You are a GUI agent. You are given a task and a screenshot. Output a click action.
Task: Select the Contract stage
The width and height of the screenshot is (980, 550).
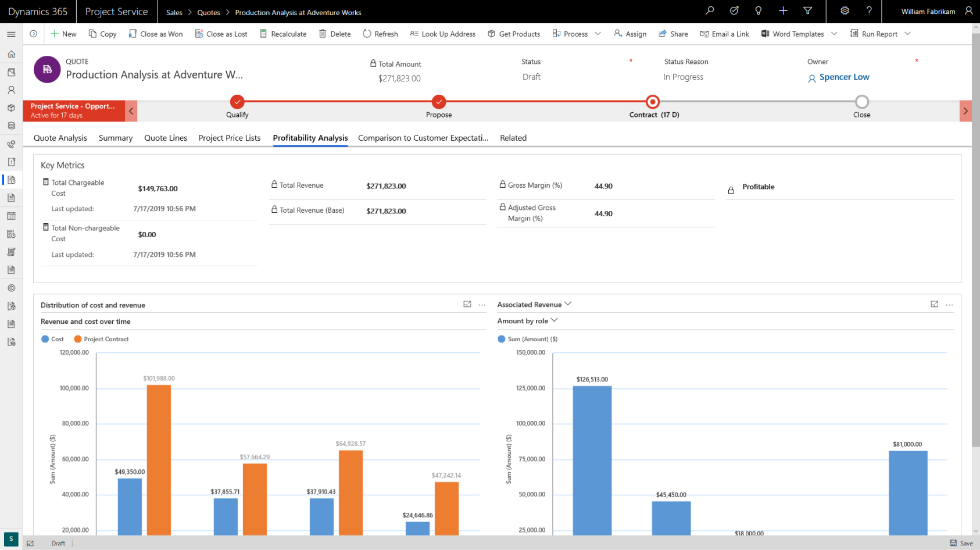click(x=653, y=102)
